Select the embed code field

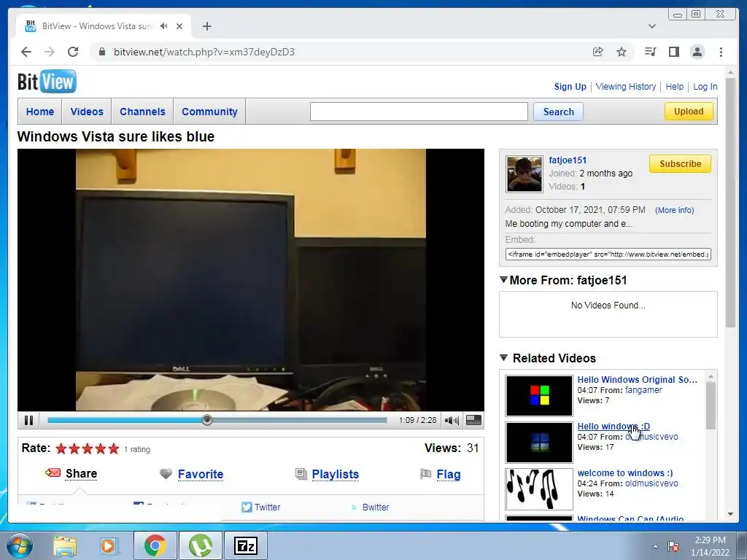[x=608, y=254]
